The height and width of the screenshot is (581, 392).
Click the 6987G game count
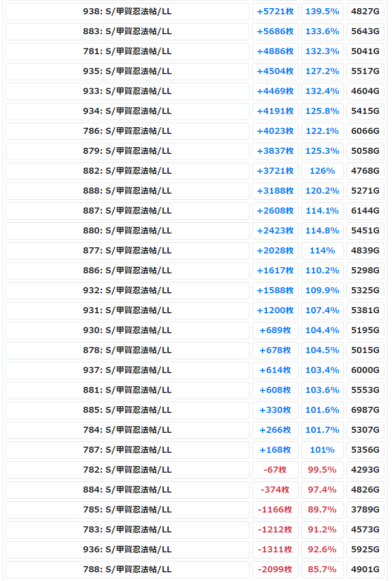point(365,410)
